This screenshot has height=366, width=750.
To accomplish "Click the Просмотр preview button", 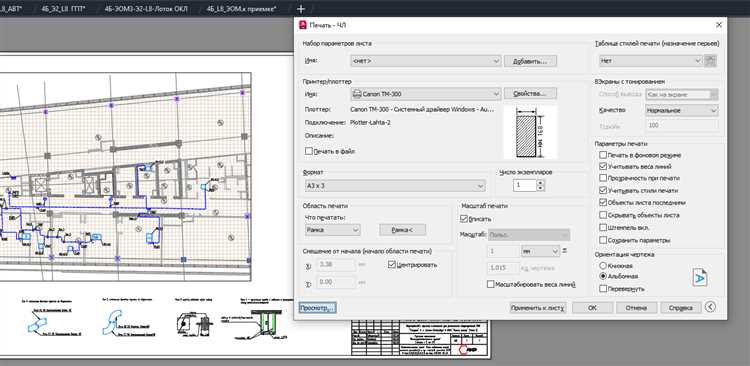I will pyautogui.click(x=317, y=308).
